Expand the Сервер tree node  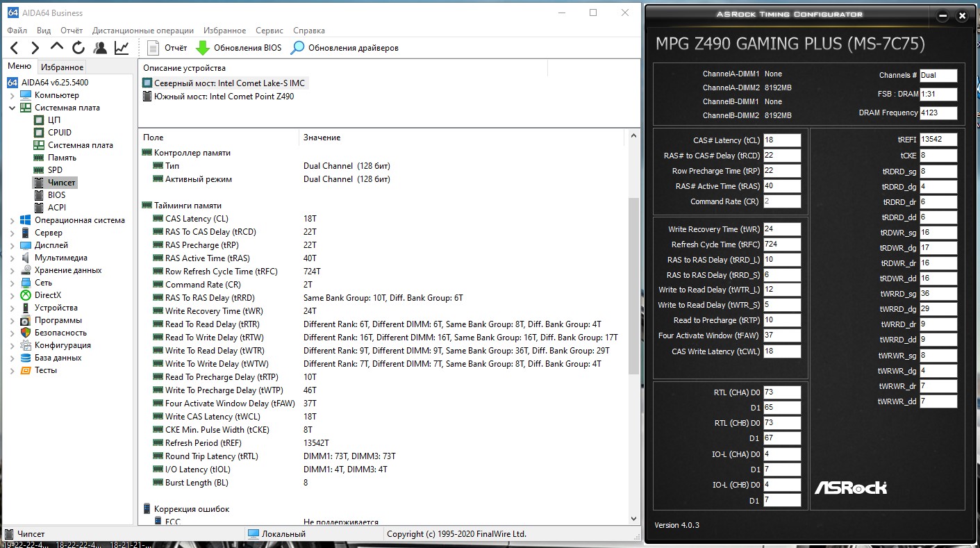pos(12,233)
